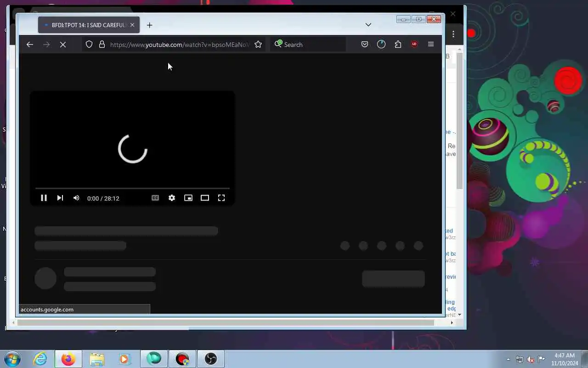Enter full screen video mode
588x368 pixels.
tap(221, 198)
